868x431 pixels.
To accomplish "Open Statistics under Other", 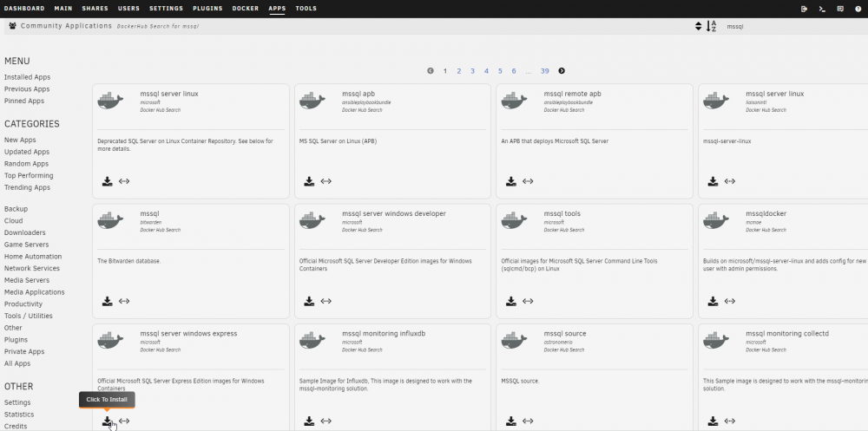I will point(19,415).
